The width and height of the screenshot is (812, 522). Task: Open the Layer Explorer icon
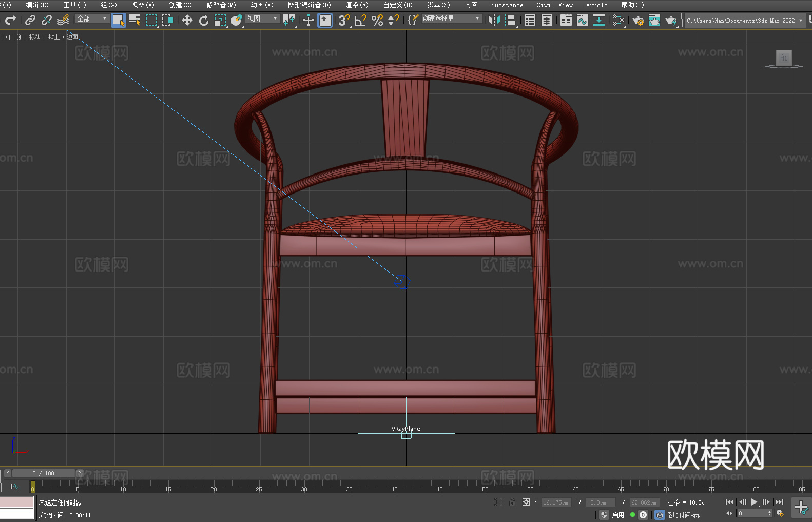click(x=547, y=21)
